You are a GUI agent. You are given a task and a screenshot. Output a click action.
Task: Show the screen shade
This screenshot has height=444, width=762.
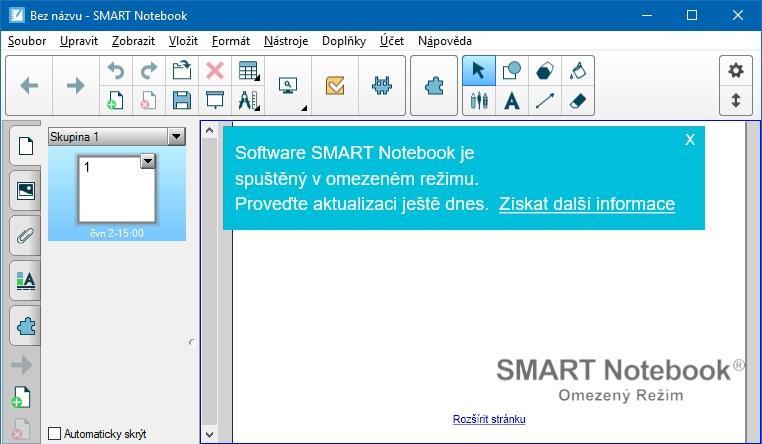click(215, 101)
